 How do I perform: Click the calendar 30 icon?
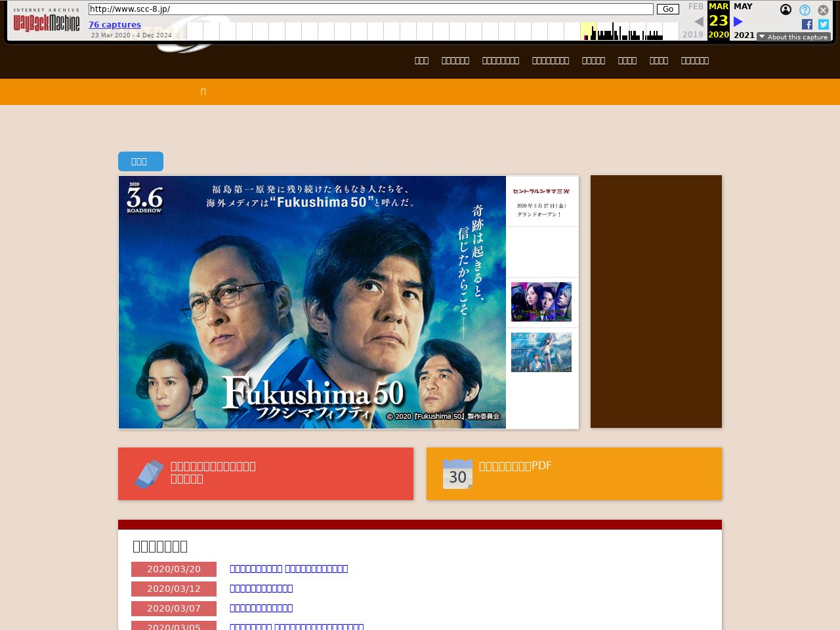pos(457,474)
